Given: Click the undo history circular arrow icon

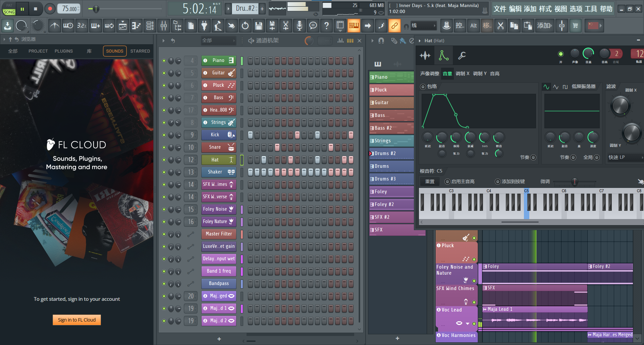Looking at the screenshot, I should coord(245,26).
